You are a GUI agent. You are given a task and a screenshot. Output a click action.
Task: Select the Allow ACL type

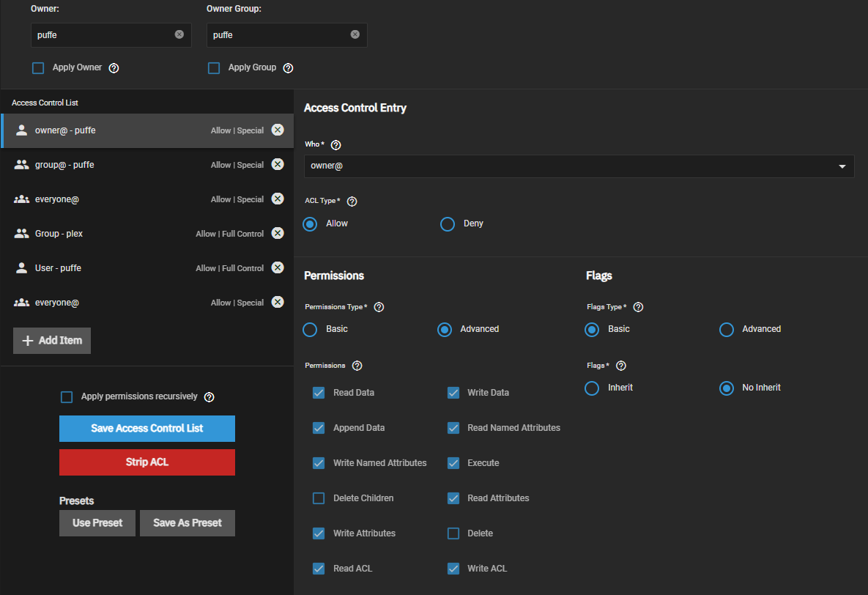pos(310,223)
